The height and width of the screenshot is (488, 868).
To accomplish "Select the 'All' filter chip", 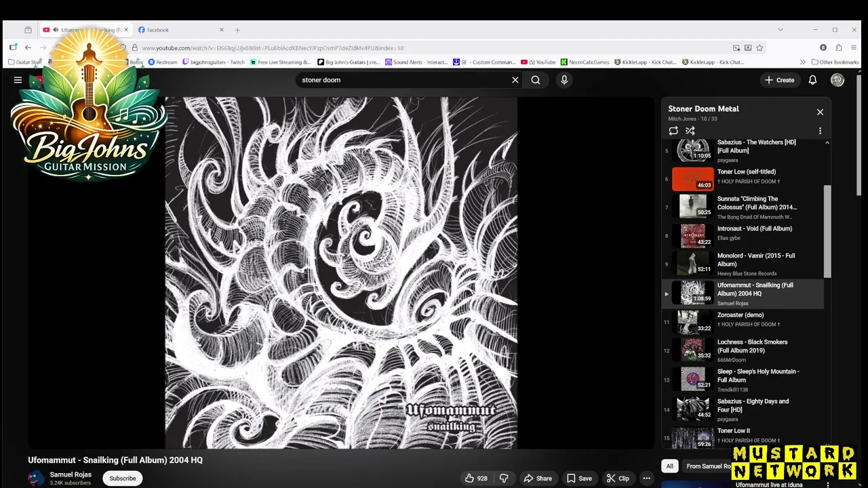I will coord(669,466).
